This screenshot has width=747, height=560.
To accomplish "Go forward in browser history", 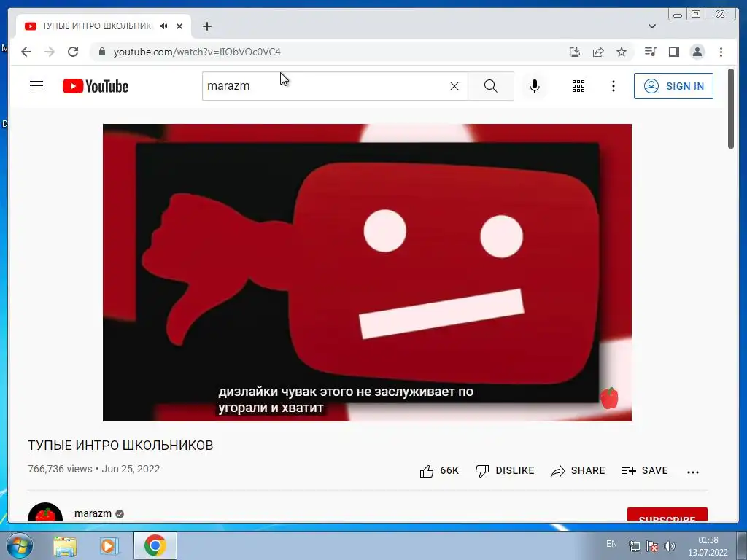I will 50,52.
